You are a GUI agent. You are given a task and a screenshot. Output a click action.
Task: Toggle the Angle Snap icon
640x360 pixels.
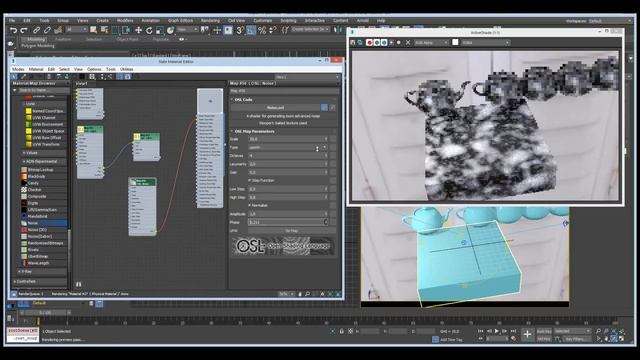click(x=251, y=30)
